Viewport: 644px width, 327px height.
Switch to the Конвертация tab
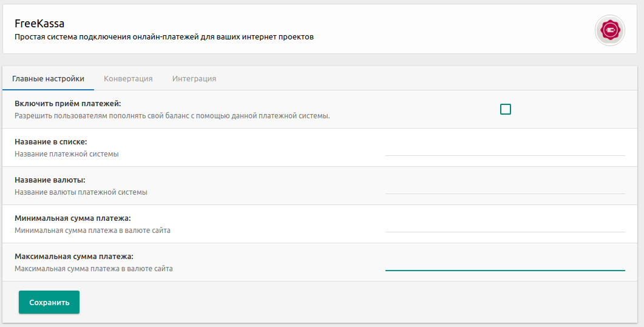pyautogui.click(x=128, y=78)
